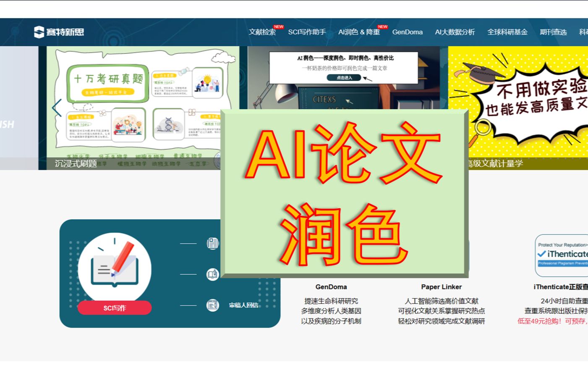Click the red SCI写作 button
The image size is (588, 368).
[115, 308]
